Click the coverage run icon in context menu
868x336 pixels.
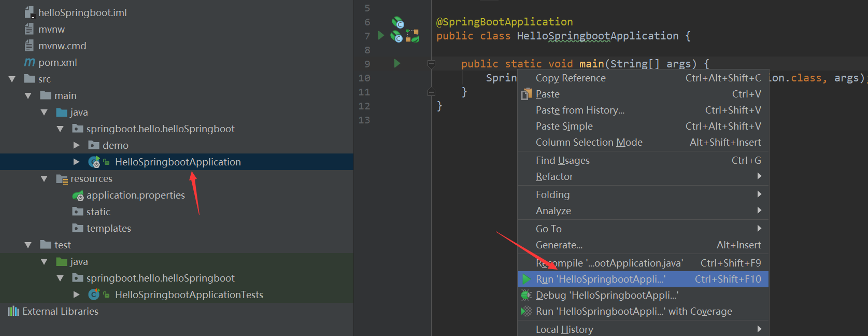527,311
